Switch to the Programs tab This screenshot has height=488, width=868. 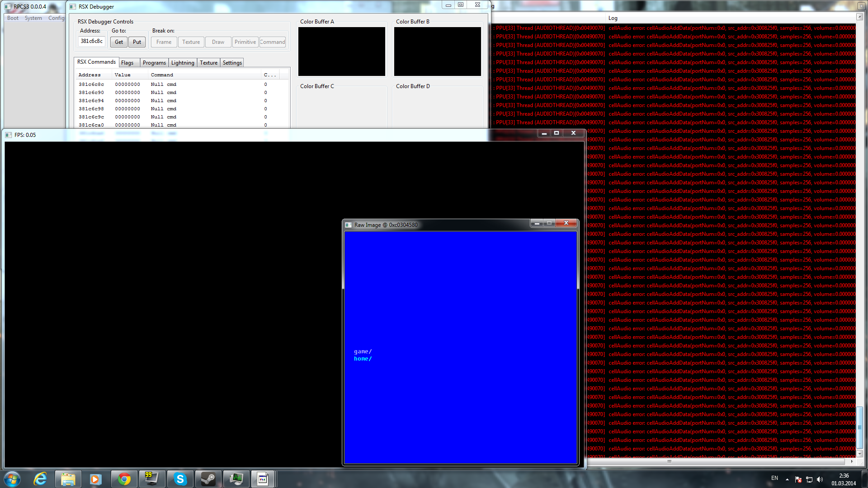154,63
